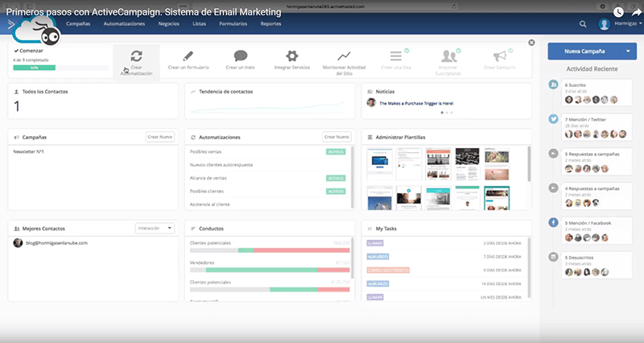Click the Crear Automatización refresh icon

tap(136, 56)
